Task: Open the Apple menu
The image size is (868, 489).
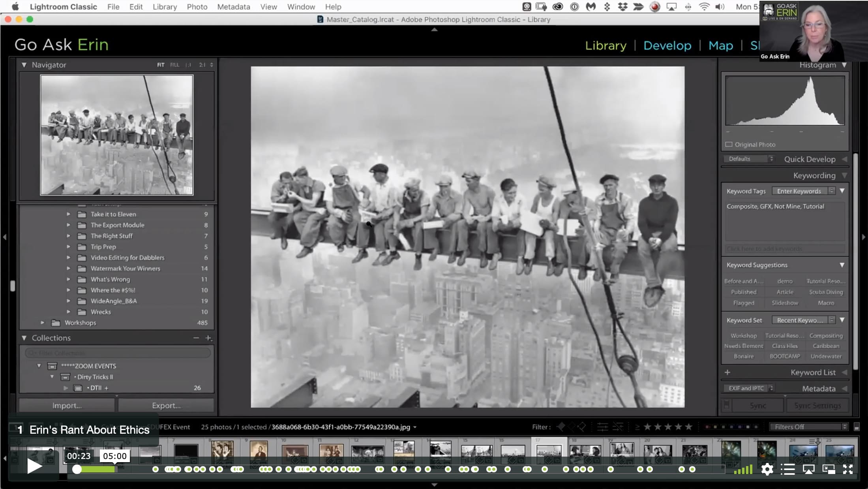Action: click(x=15, y=7)
